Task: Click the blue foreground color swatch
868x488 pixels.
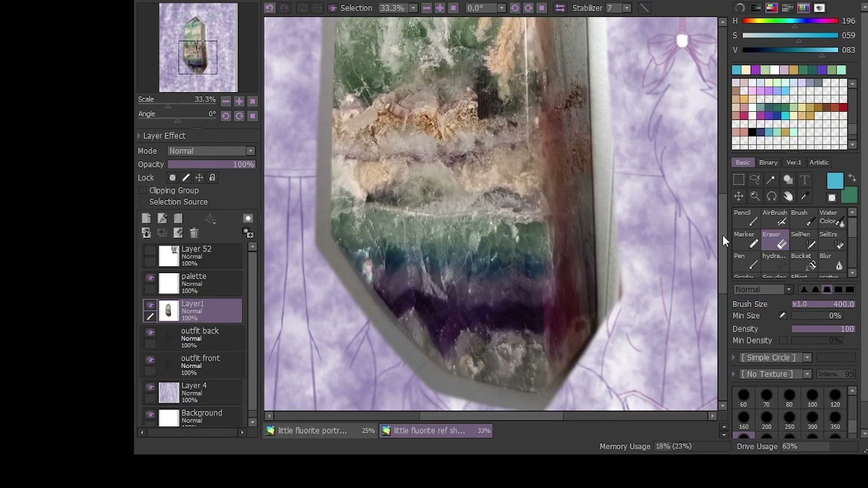Action: pyautogui.click(x=835, y=180)
